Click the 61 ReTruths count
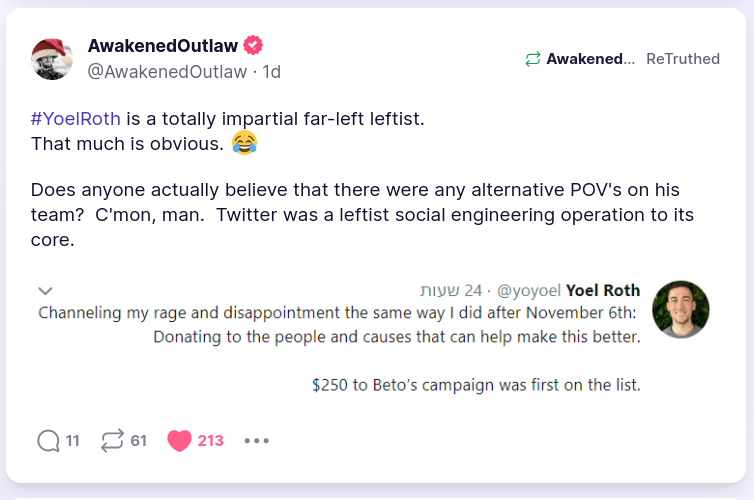The width and height of the screenshot is (754, 500). (139, 440)
